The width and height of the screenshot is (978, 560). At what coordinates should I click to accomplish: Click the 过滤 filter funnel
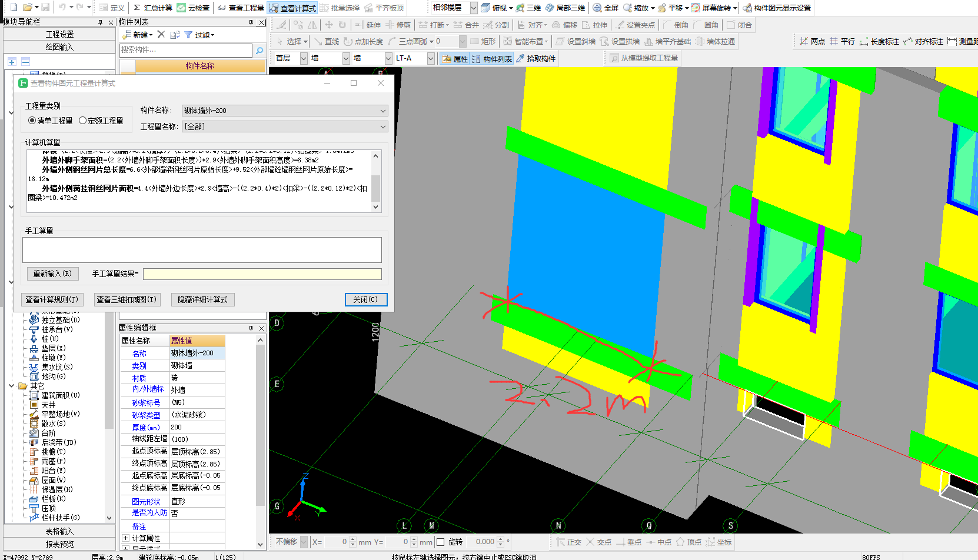(x=199, y=35)
